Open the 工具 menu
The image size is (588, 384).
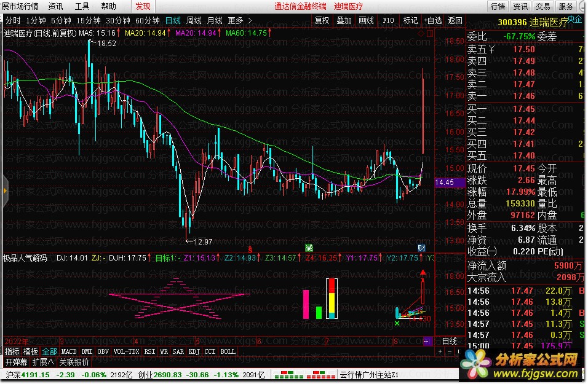(x=82, y=6)
